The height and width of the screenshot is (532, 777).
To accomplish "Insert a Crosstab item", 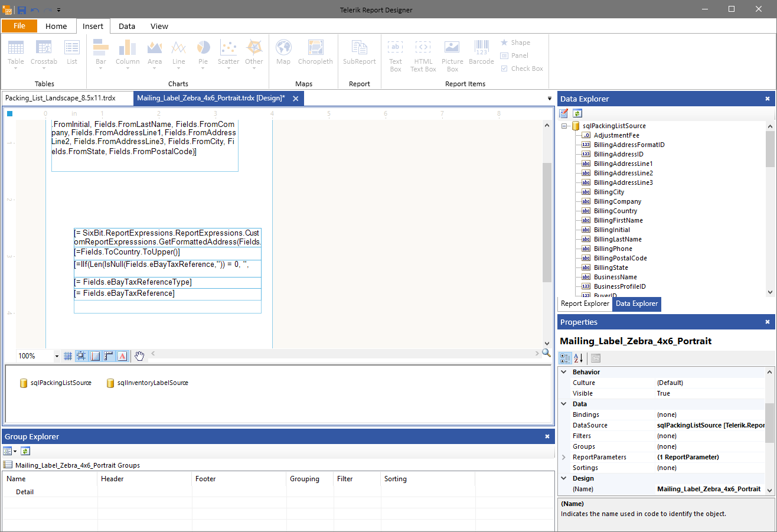I will (44, 55).
